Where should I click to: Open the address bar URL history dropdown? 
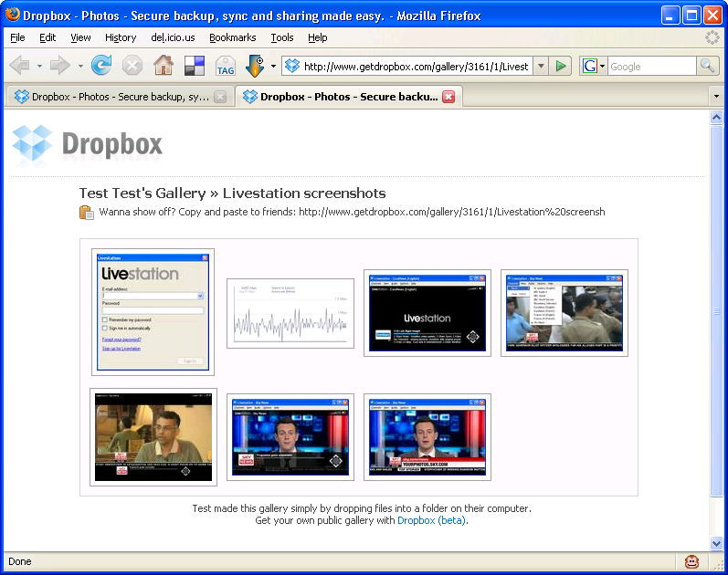tap(541, 66)
